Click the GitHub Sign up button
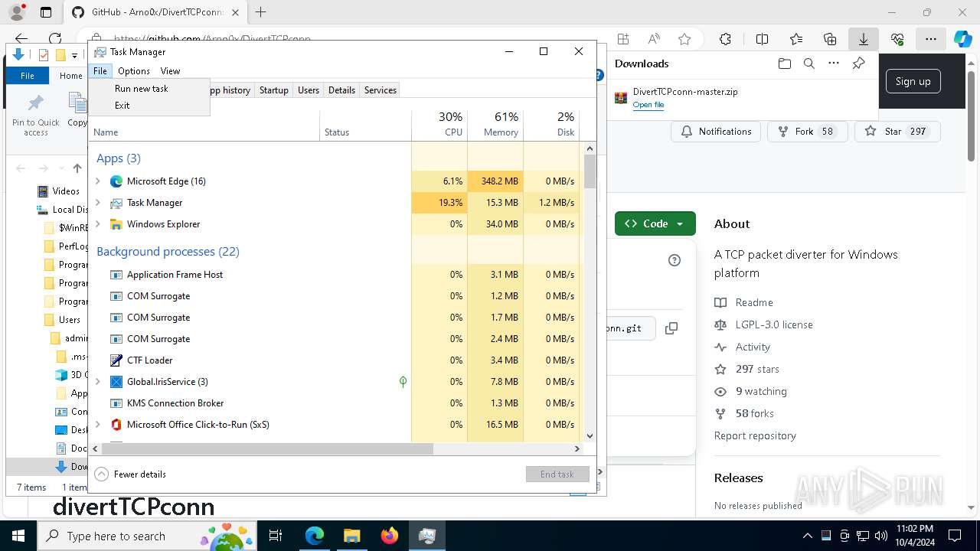 pos(913,82)
